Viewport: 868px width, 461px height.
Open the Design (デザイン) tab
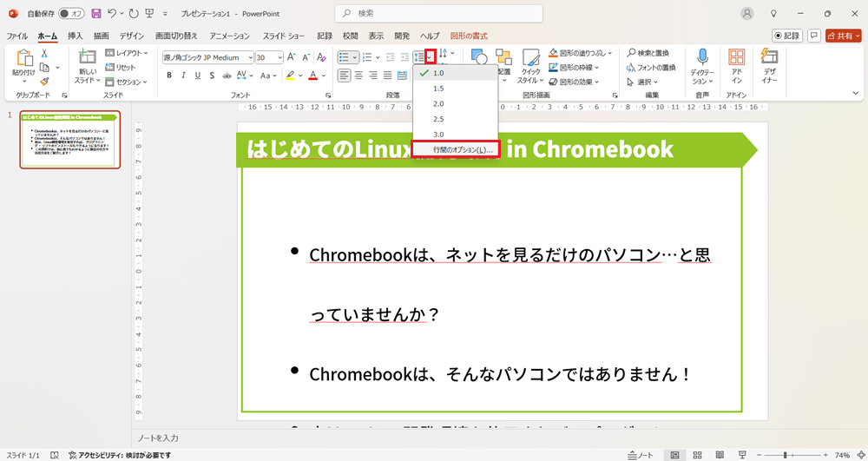(x=132, y=36)
